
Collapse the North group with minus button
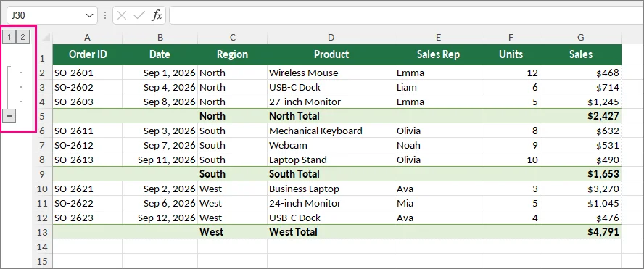[9, 116]
